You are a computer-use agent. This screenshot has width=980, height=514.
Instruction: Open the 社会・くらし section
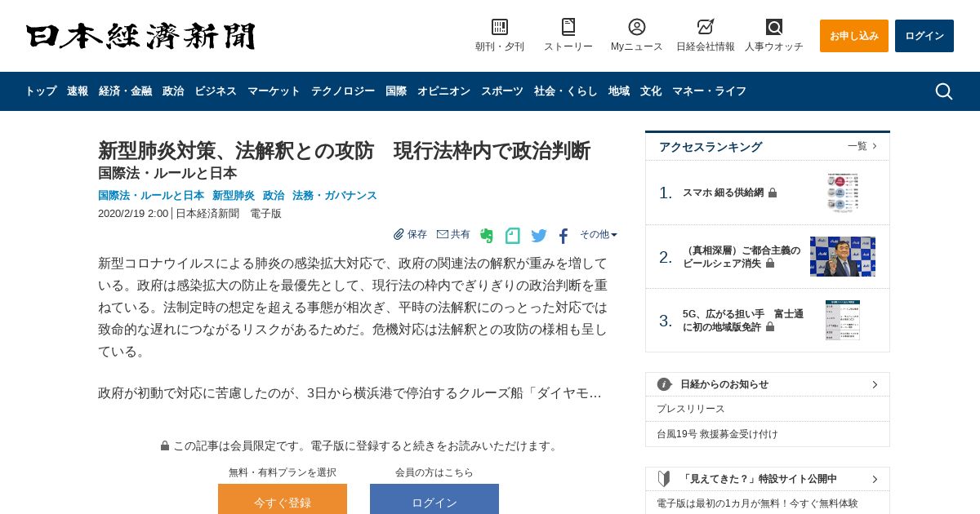[x=566, y=91]
